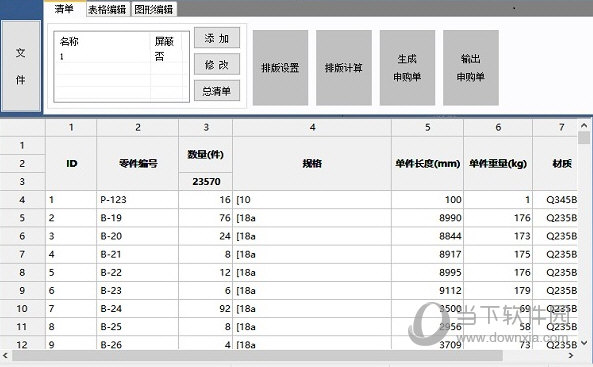This screenshot has height=367, width=593.
Task: Click 输出申购单 button
Action: pos(471,68)
